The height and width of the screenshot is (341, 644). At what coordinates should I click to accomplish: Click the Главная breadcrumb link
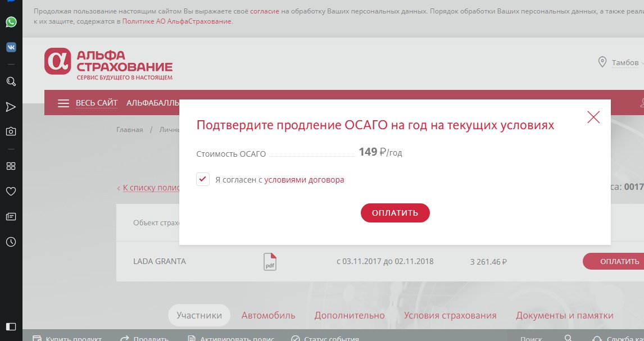point(130,130)
